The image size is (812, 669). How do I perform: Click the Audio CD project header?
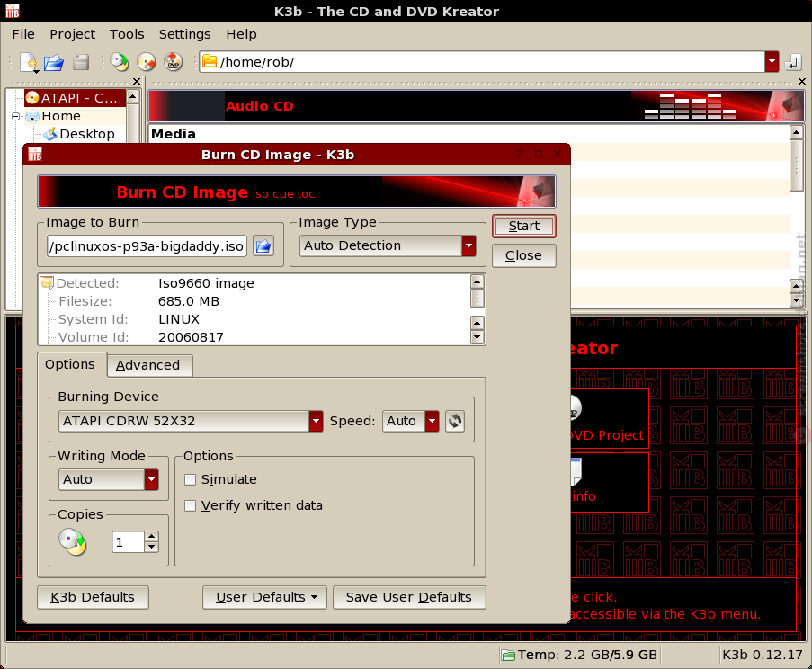click(x=477, y=106)
